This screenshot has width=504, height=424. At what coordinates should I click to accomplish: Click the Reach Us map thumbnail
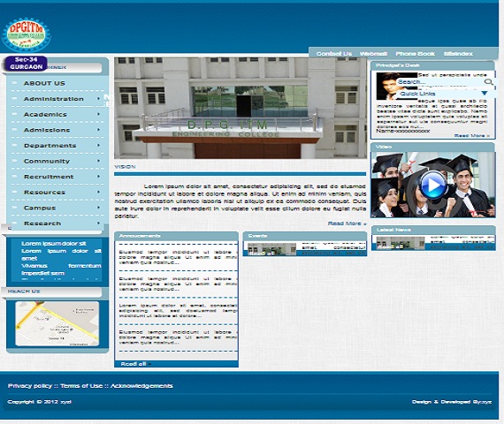tap(57, 323)
